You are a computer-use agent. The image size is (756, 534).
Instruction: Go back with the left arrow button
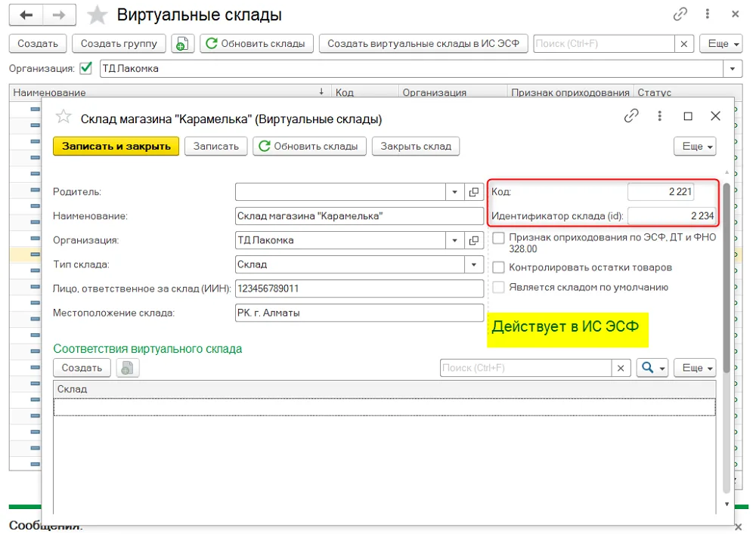26,15
